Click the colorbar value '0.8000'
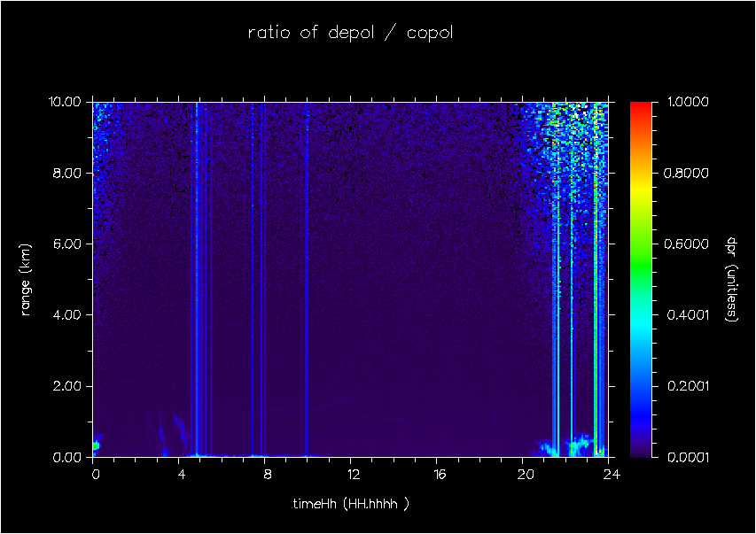This screenshot has width=756, height=534. click(x=686, y=173)
